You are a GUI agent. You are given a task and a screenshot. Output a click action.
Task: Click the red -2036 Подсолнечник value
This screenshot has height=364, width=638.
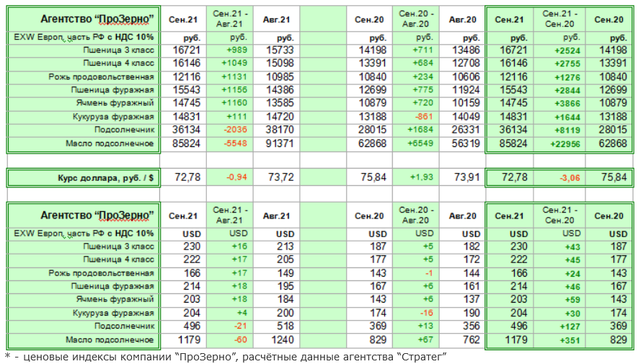(236, 130)
